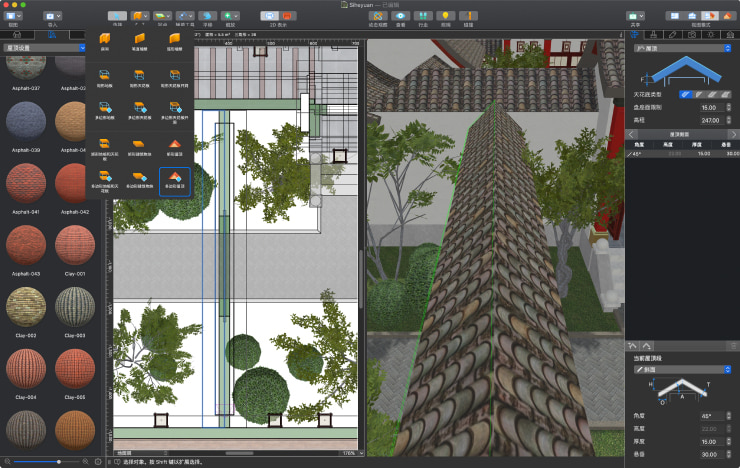Go to previous roof side with left arrow
The image size is (740, 468).
[631, 134]
